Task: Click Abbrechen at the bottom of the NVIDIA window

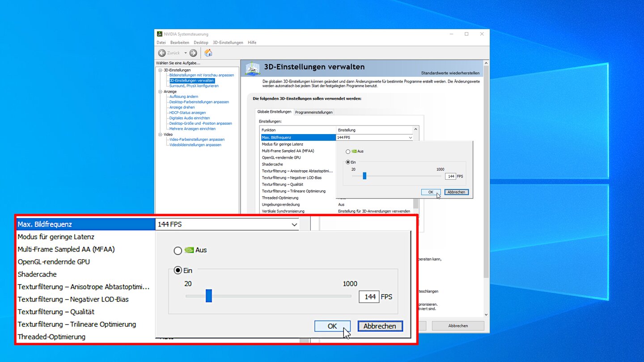Action: [x=458, y=326]
